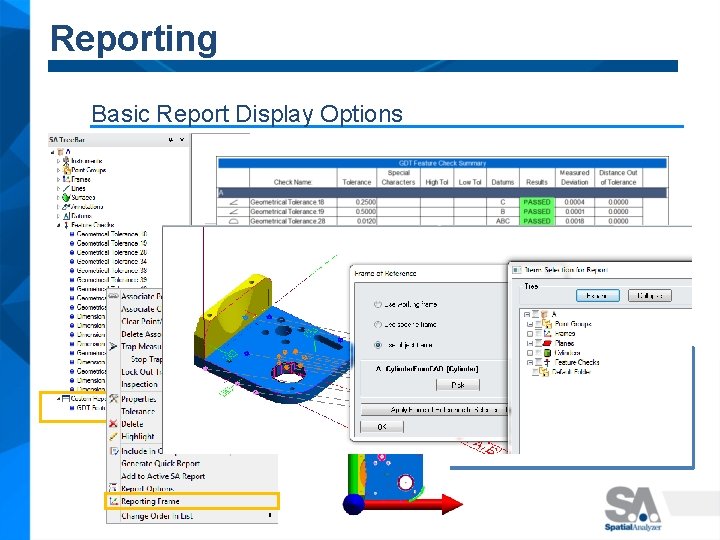The image size is (720, 540).
Task: Choose Add to Active SA Report
Action: tap(192, 476)
